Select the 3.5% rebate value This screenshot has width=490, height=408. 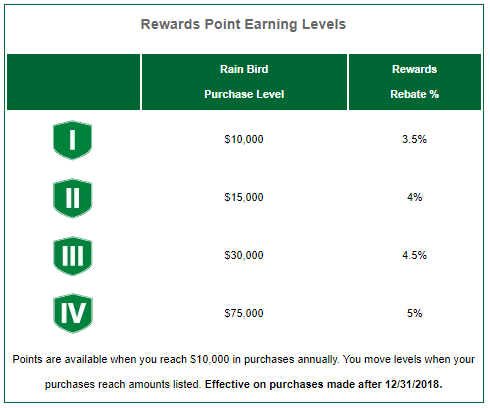(x=414, y=139)
